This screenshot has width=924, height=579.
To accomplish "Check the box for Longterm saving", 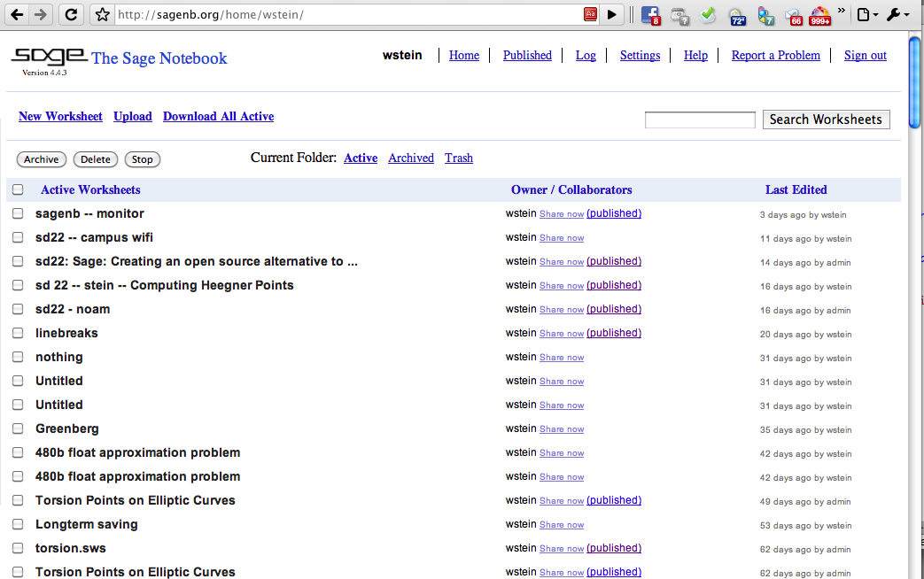I will coord(18,524).
